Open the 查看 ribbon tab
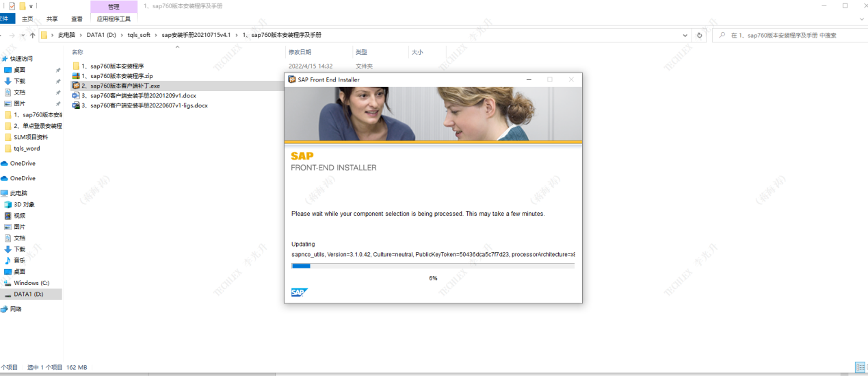868x376 pixels. (77, 19)
